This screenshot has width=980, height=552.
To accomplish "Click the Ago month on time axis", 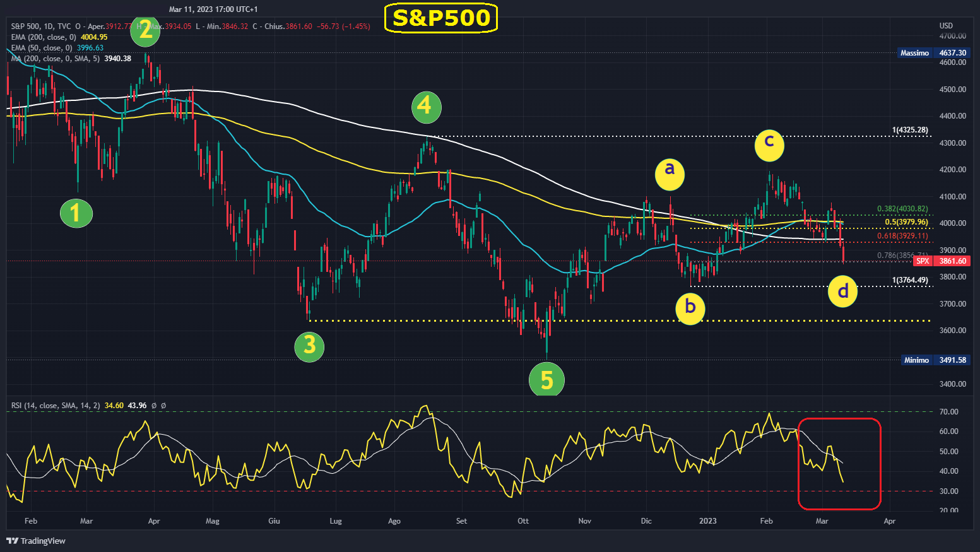I will (x=394, y=521).
